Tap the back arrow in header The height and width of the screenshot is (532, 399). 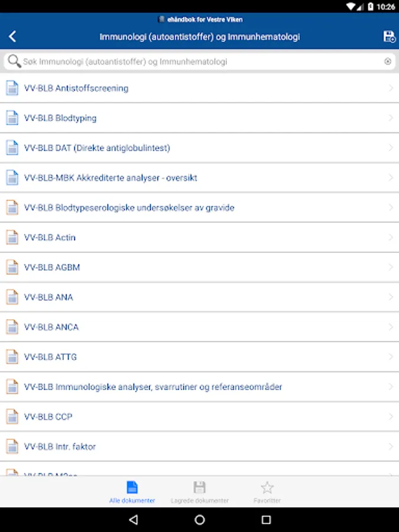point(12,37)
